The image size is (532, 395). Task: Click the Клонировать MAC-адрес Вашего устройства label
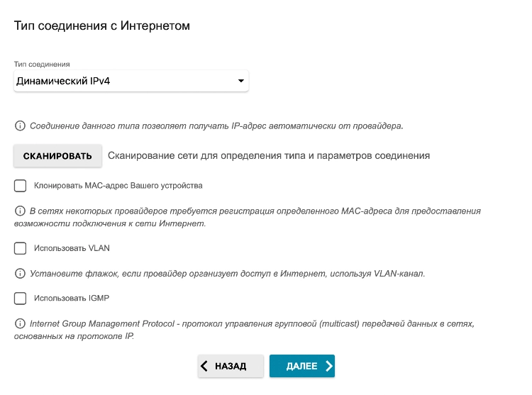[118, 186]
